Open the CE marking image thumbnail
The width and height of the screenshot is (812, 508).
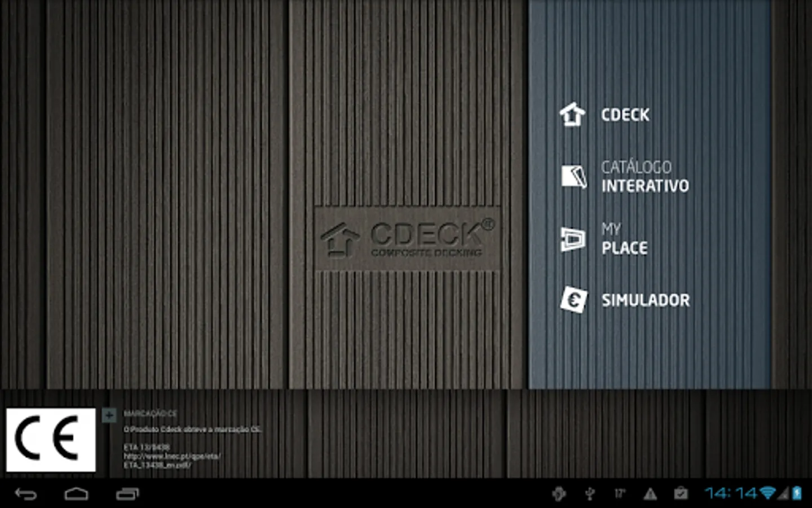click(51, 440)
